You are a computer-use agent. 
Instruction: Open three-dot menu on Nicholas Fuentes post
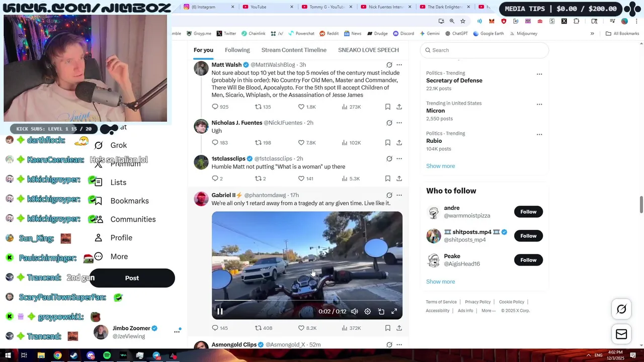399,123
